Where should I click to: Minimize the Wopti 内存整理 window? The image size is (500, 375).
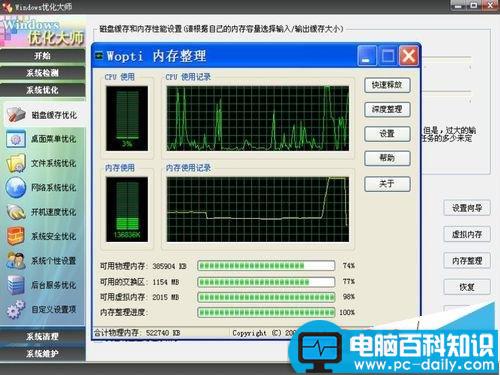pos(366,56)
